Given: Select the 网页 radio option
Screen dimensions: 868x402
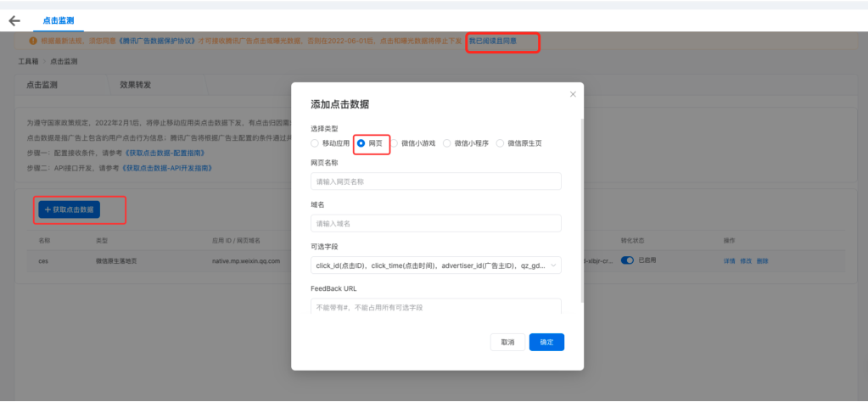Looking at the screenshot, I should pos(361,143).
